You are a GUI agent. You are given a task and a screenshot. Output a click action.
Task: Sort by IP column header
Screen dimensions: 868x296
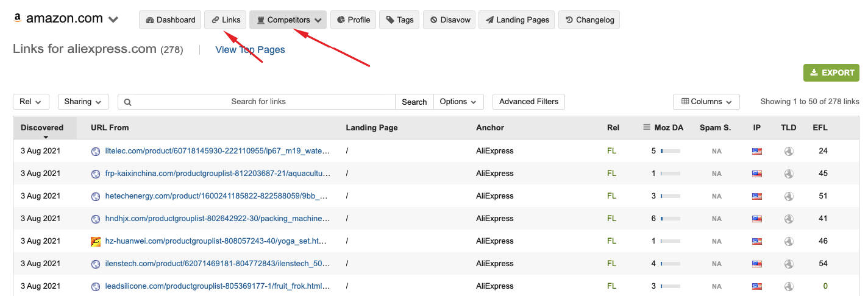pos(757,127)
